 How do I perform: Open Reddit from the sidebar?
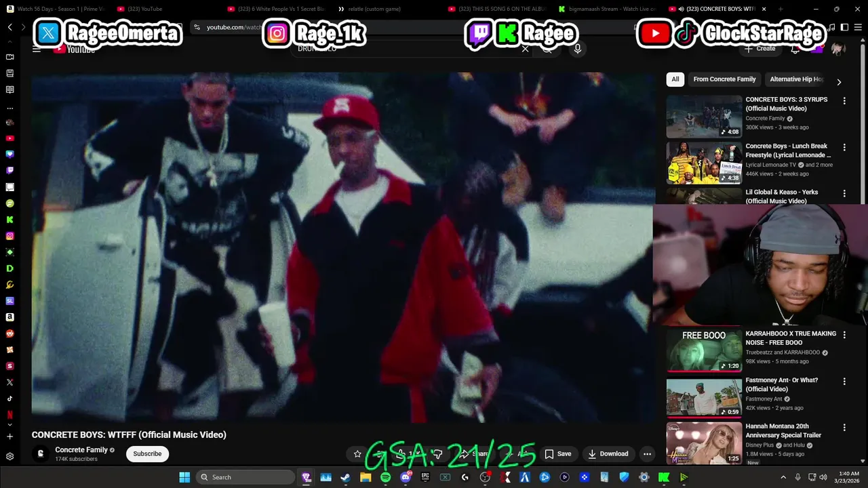(x=9, y=333)
